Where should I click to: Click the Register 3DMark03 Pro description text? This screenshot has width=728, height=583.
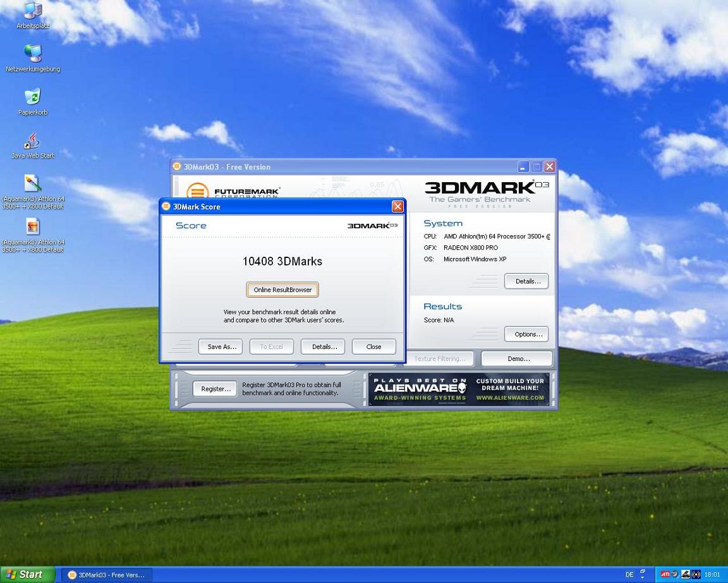[291, 389]
